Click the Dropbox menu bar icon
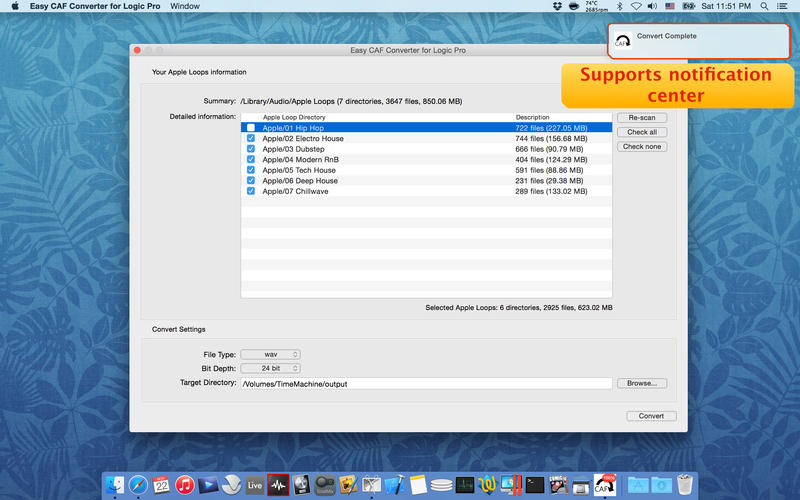 (557, 6)
